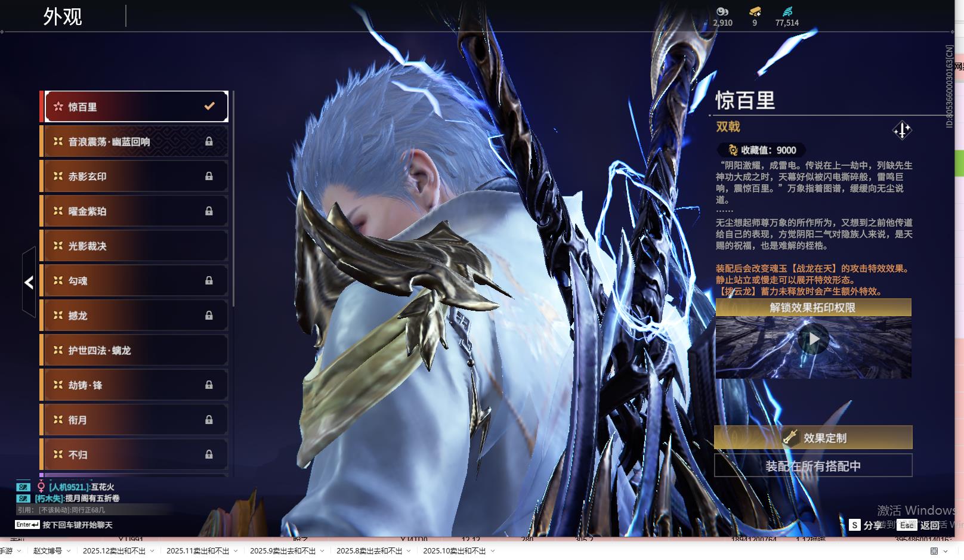Open dropdown arrow of 2025.10卖出和不出 tab
Screen dimensions: 964x560
[493, 551]
